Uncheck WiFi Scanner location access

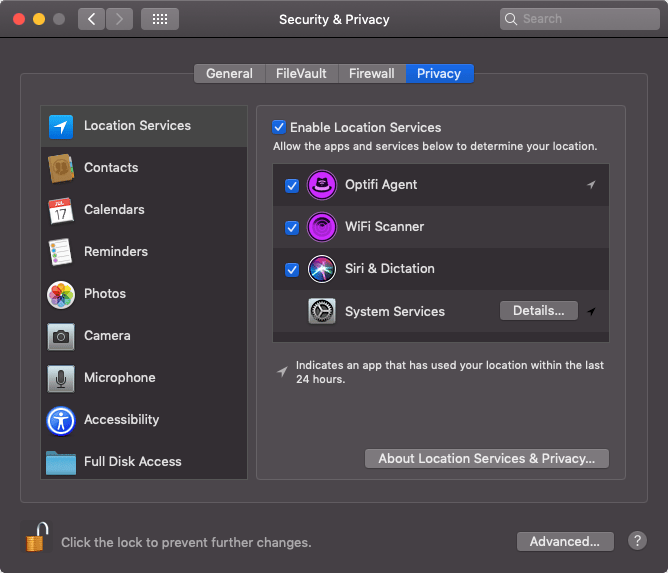(292, 228)
